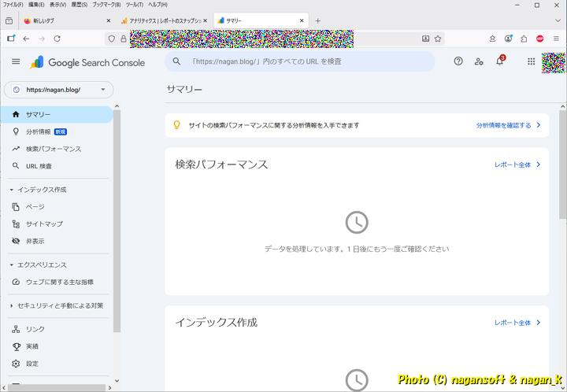
Task: Open the ブックマーク(B) menu in menu bar
Action: pos(106,5)
